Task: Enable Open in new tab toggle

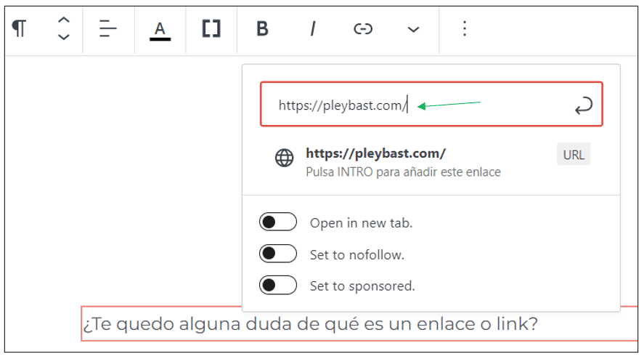Action: (278, 222)
